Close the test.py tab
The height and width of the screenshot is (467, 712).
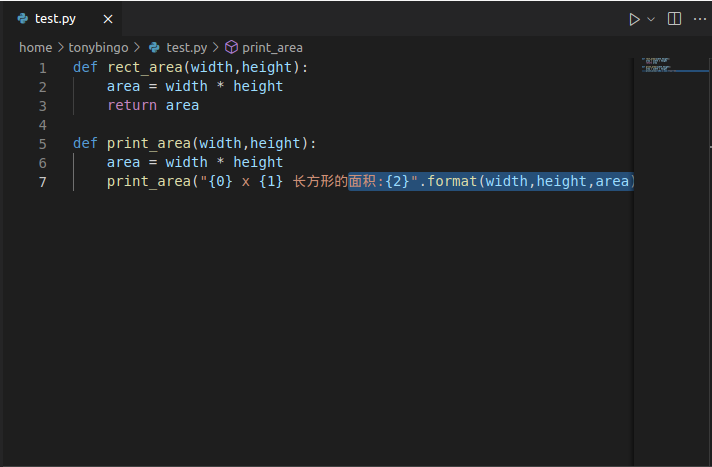point(108,19)
